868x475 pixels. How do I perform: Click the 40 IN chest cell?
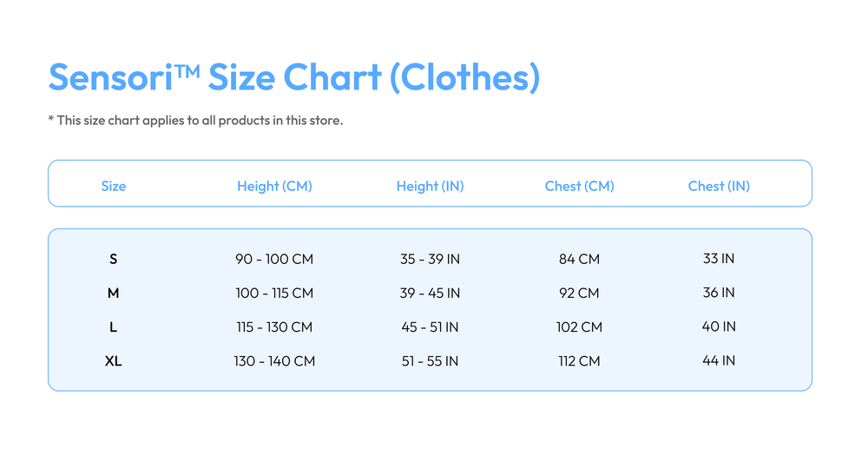click(x=719, y=327)
